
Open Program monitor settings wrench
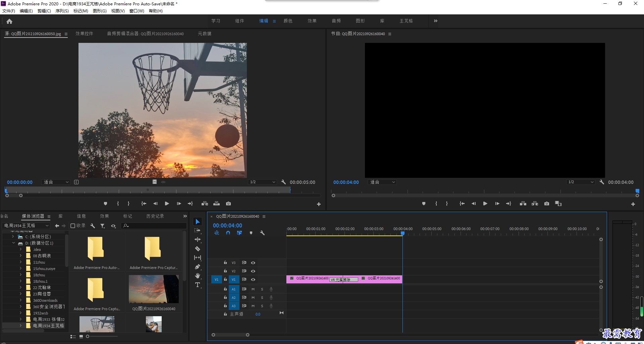pyautogui.click(x=602, y=182)
